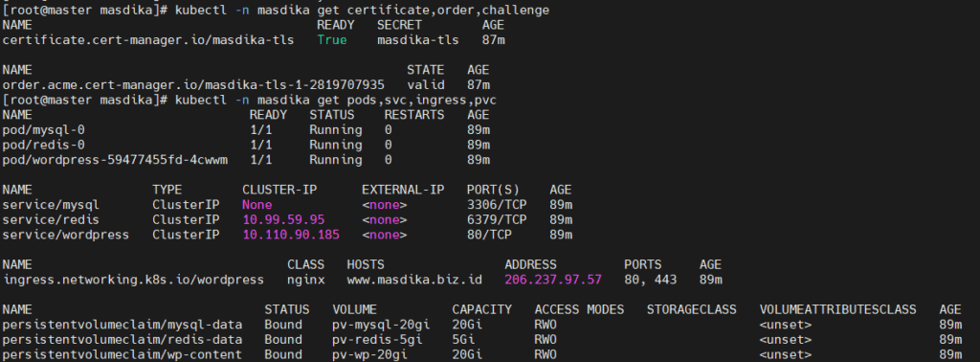Click persistentvolumeclaim/redis-data name
980x362 pixels.
point(122,339)
